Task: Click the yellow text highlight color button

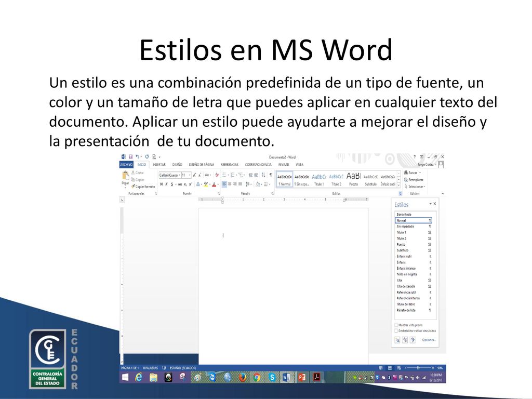Action: point(206,184)
